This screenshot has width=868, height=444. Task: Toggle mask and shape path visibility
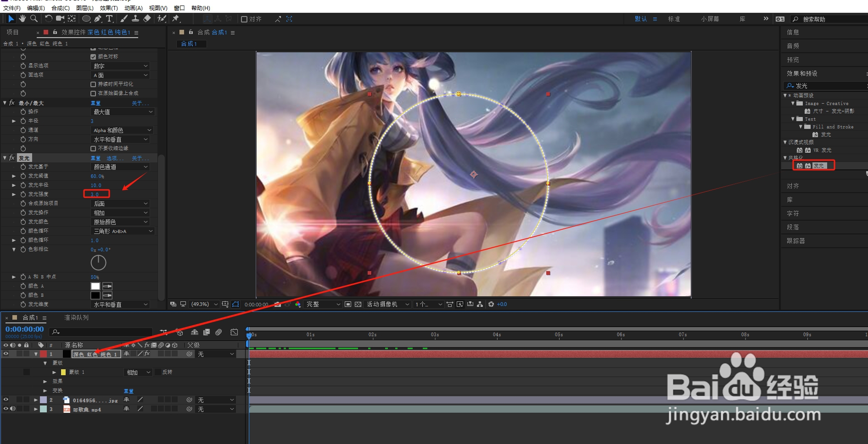(235, 304)
